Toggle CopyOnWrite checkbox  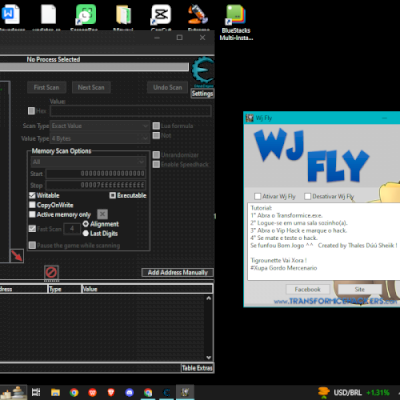[x=32, y=205]
